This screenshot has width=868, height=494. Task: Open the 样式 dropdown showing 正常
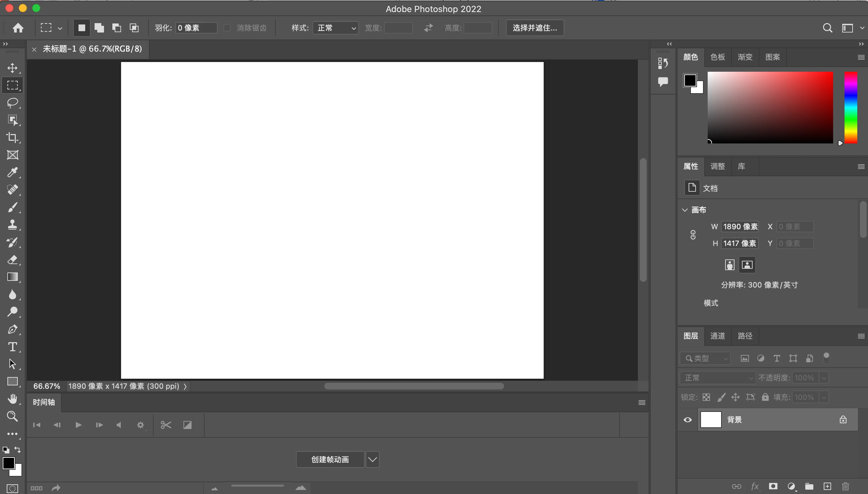335,28
